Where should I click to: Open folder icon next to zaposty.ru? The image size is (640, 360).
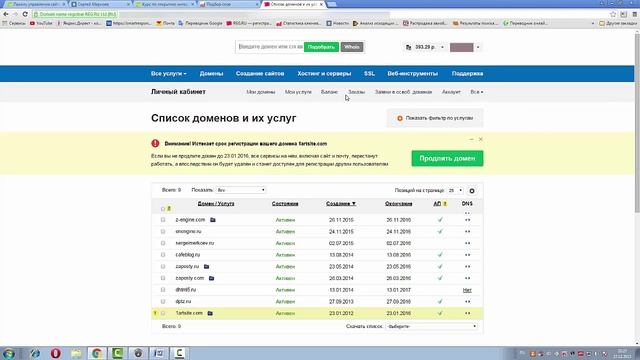(x=207, y=267)
